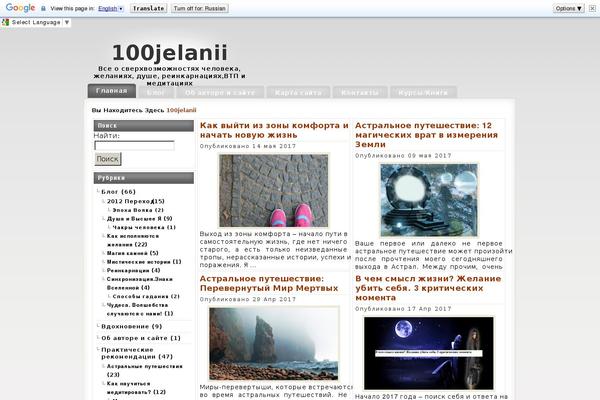Click the Google Translate icon near Select Language

click(5, 22)
